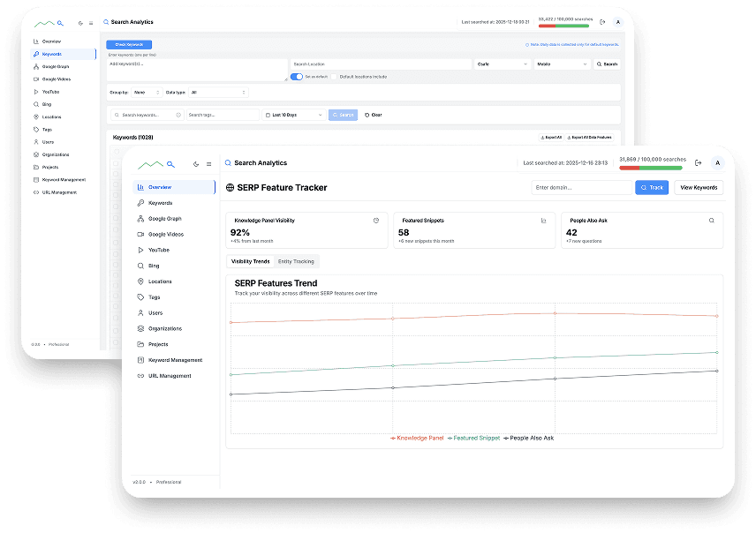
Task: Toggle the 'Set as default' switch
Action: pyautogui.click(x=297, y=77)
